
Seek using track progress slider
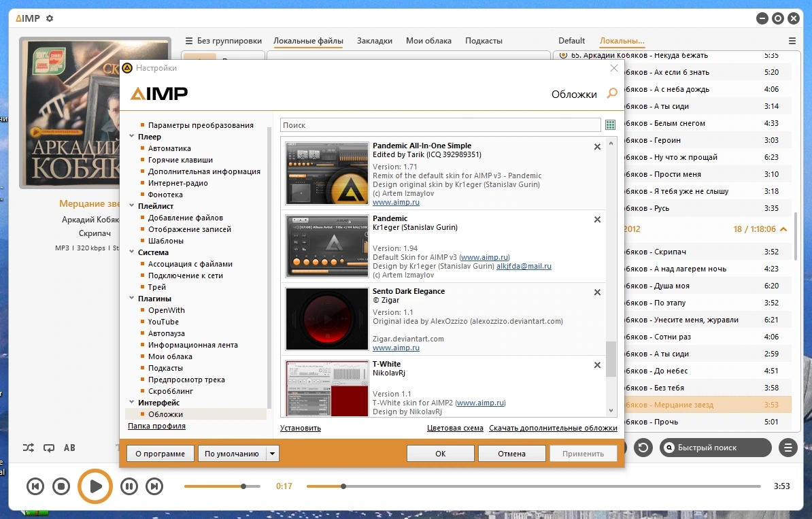click(533, 486)
